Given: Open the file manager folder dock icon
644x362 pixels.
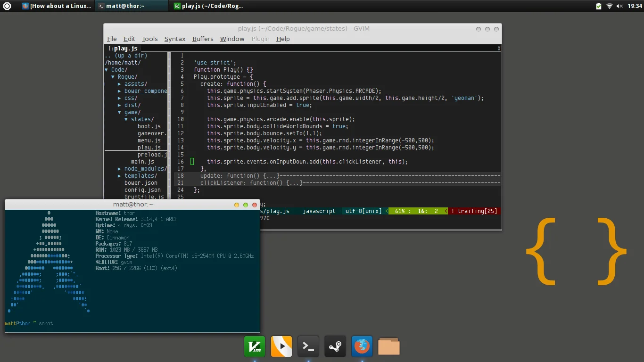Looking at the screenshot, I should [x=389, y=346].
